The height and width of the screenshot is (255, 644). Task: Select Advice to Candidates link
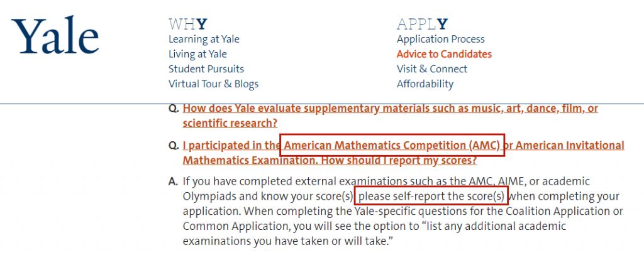point(444,54)
